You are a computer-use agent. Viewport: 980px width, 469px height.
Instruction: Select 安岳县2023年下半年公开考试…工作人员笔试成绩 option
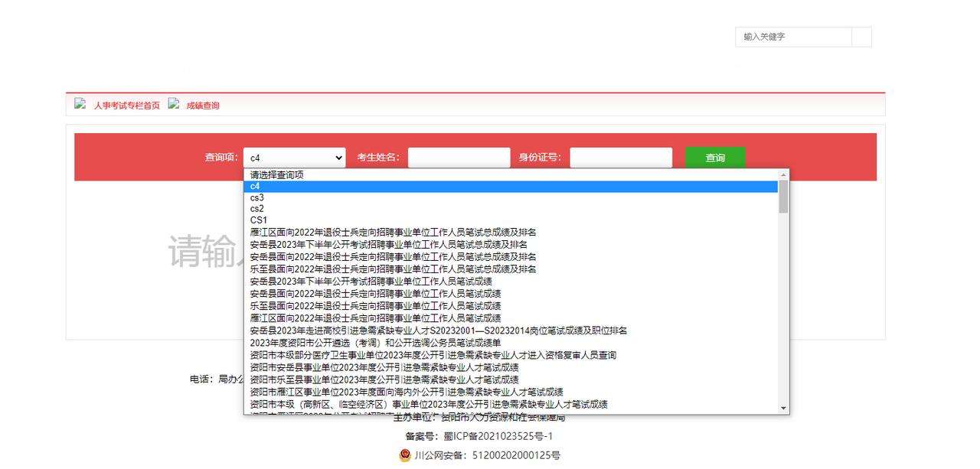tap(511, 281)
